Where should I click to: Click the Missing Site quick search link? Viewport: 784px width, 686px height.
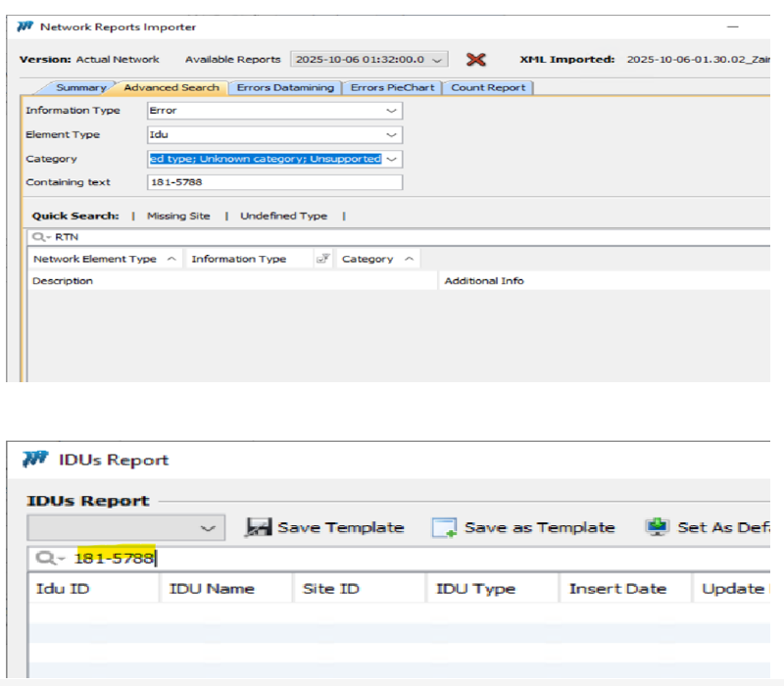point(178,216)
